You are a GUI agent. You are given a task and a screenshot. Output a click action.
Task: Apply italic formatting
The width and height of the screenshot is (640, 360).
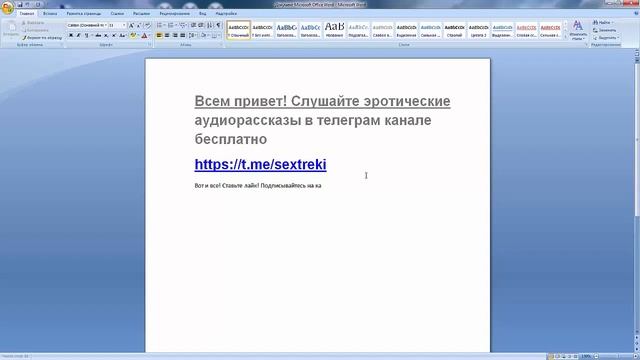pos(78,36)
